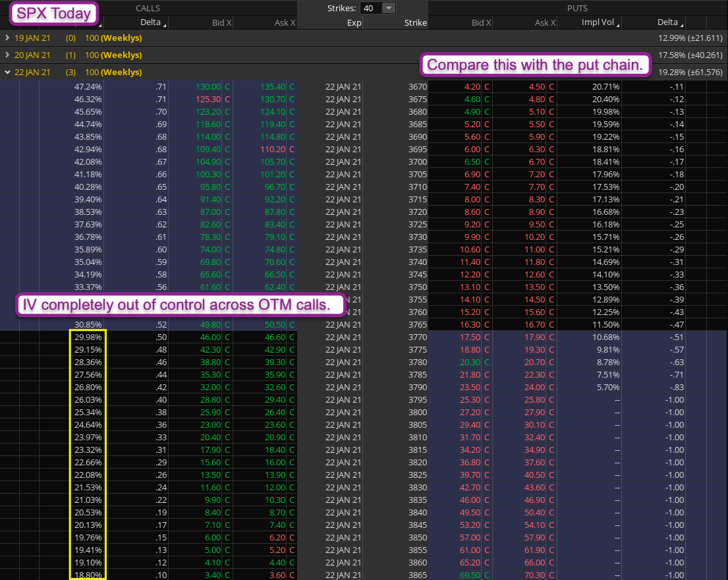This screenshot has width=728, height=580.
Task: Click the Strike column header
Action: (x=415, y=23)
